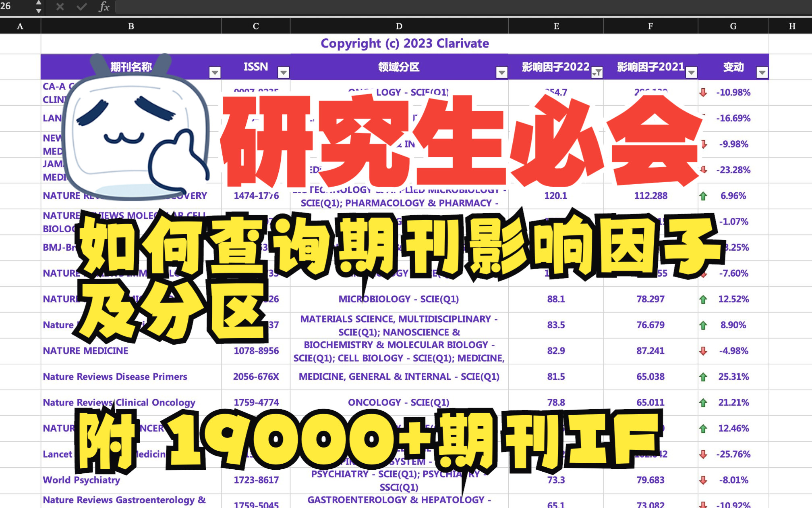Click the red down arrow beside -25.76%
This screenshot has width=812, height=508.
click(x=703, y=454)
